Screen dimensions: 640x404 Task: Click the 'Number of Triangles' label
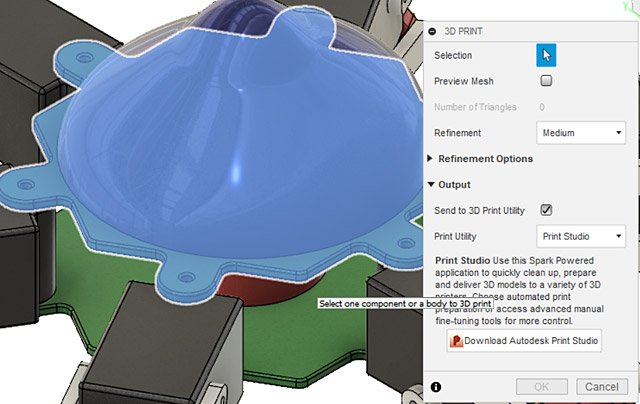pos(475,107)
